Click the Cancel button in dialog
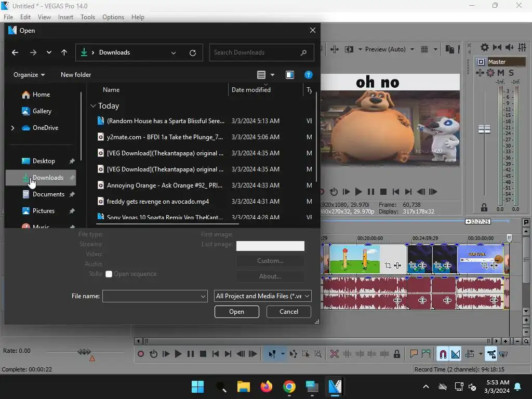The image size is (532, 399). pyautogui.click(x=289, y=312)
